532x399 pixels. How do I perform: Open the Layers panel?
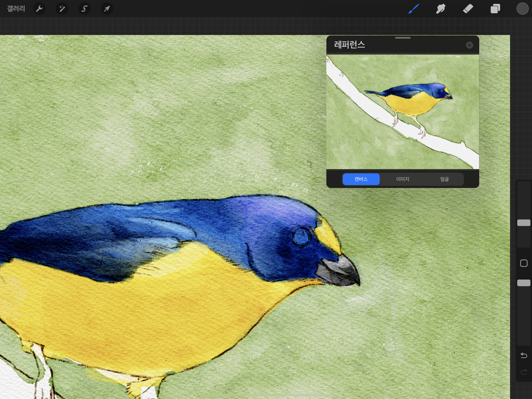(495, 9)
